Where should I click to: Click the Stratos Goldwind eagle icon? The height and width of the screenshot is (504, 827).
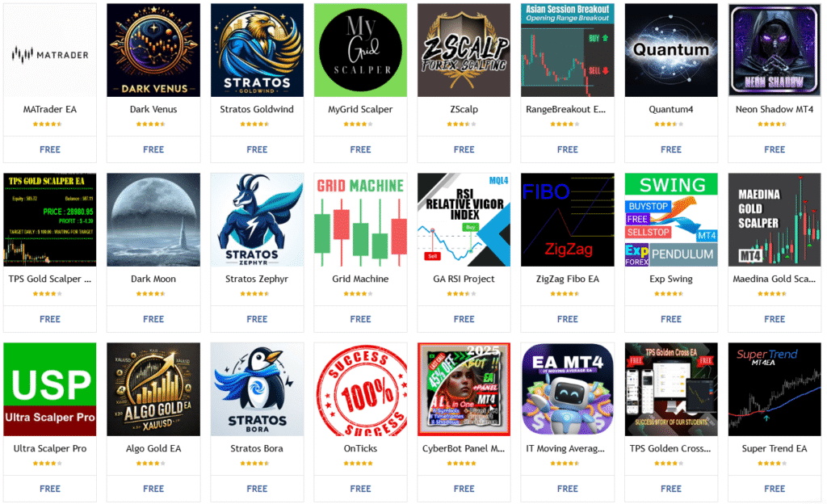[257, 50]
